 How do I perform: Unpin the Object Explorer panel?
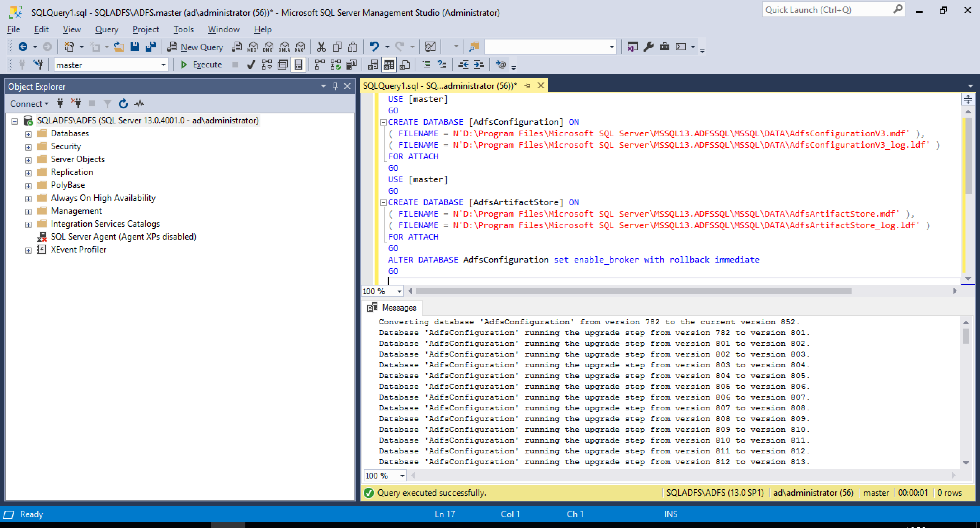334,86
